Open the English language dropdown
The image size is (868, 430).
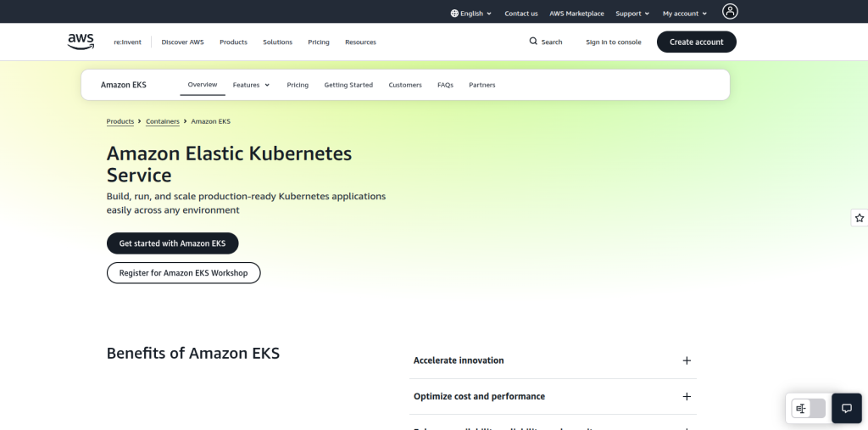click(471, 14)
